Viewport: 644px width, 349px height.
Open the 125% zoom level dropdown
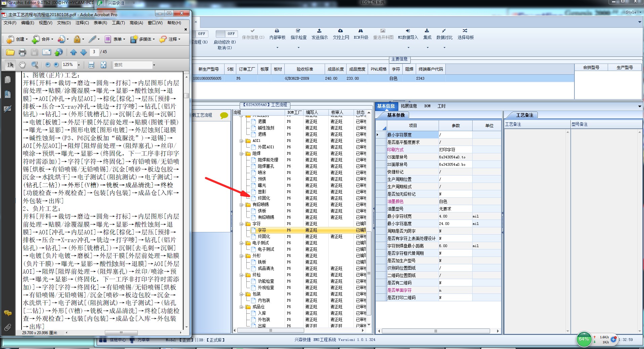click(79, 65)
